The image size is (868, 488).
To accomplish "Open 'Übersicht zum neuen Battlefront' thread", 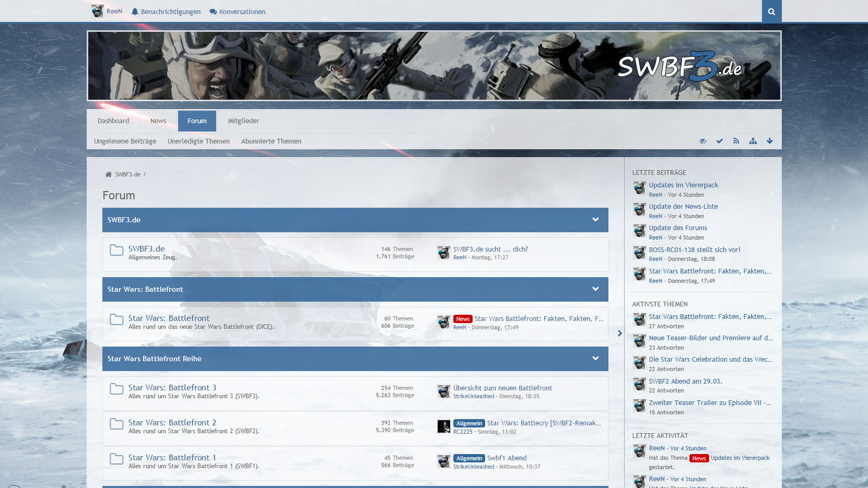I will pos(502,388).
